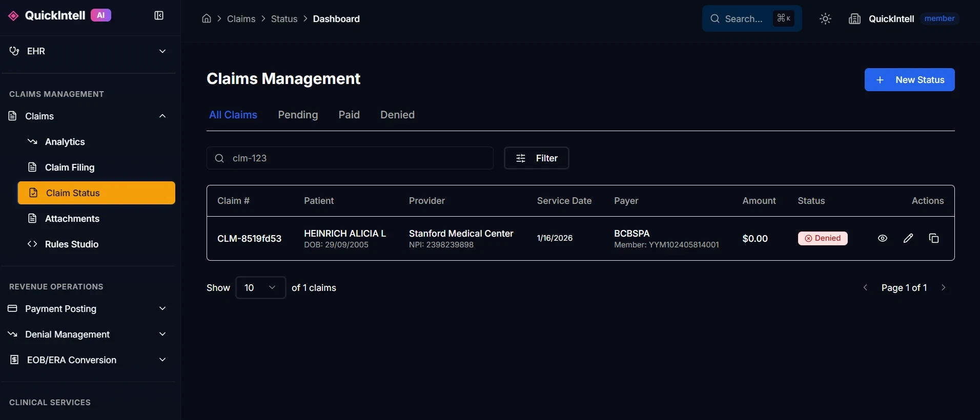Click the Claim Filing document icon
The width and height of the screenshot is (980, 420).
32,167
